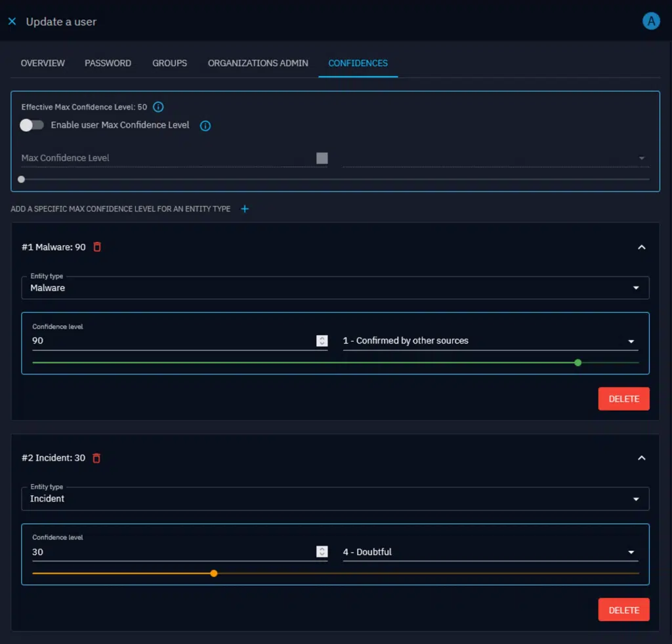Delete the Malware confidence entry
Screen dimensions: 672x644
pyautogui.click(x=623, y=399)
